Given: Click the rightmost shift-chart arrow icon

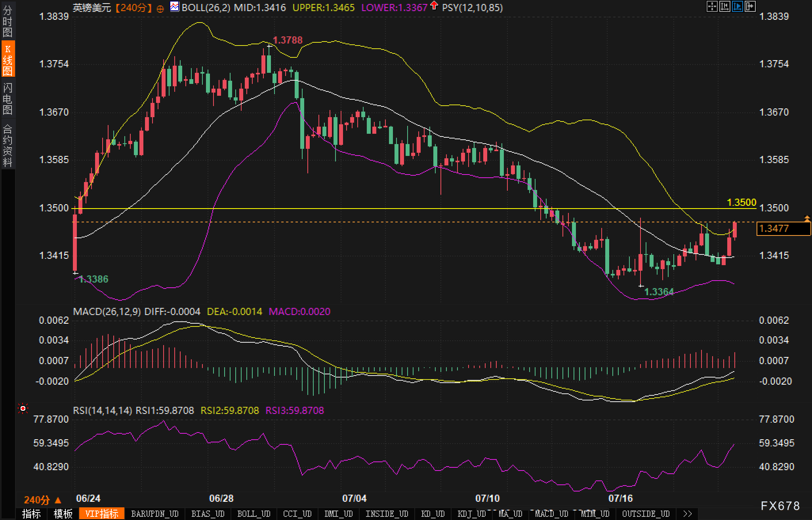Looking at the screenshot, I should tap(750, 6).
